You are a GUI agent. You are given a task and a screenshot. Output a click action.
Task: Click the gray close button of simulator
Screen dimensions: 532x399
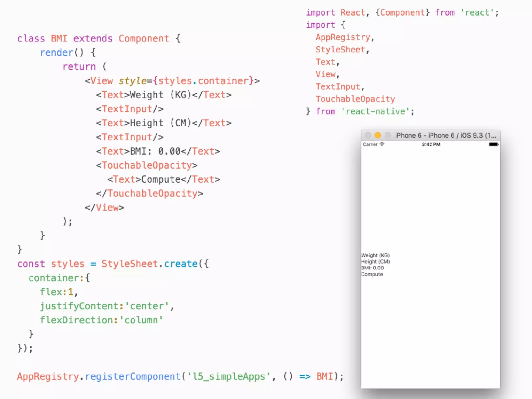tap(368, 135)
